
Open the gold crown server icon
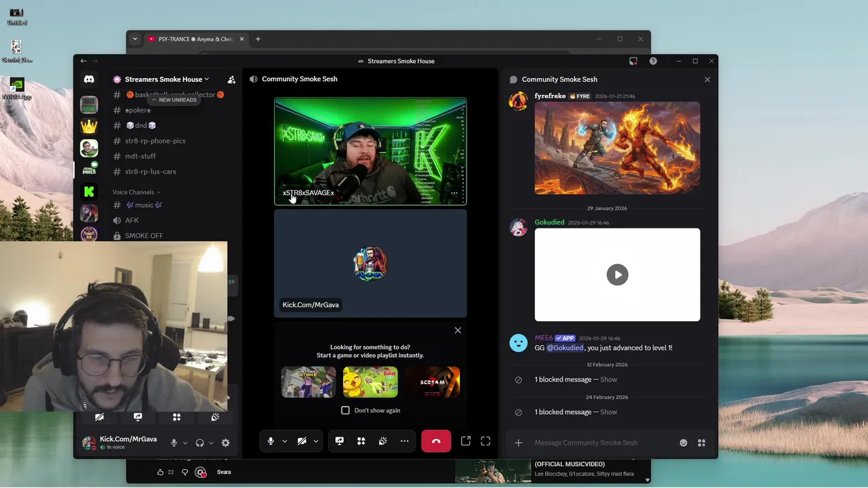pyautogui.click(x=89, y=126)
